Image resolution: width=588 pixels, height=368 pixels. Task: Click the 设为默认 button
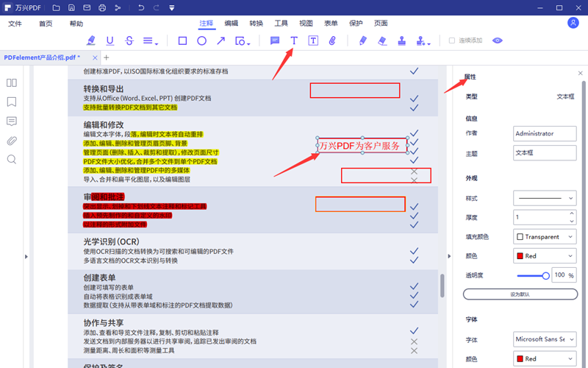[520, 294]
